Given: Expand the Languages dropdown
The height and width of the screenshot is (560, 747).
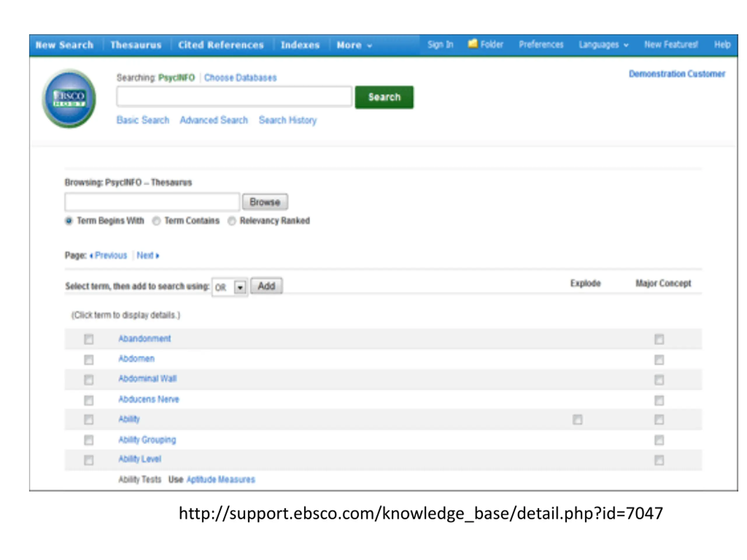Looking at the screenshot, I should tap(603, 45).
